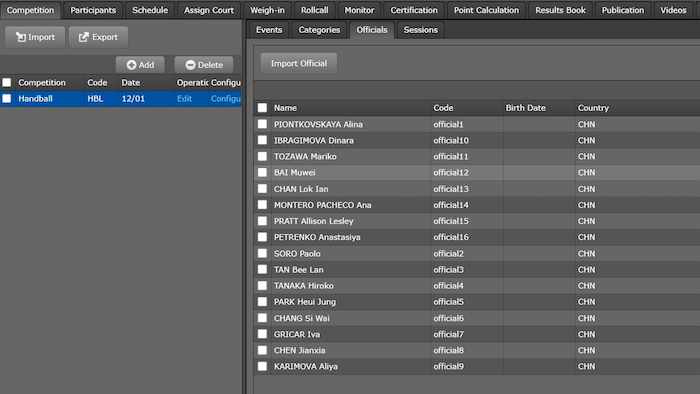Click the official9 code cell
Screen dimensions: 700x394
click(x=448, y=366)
